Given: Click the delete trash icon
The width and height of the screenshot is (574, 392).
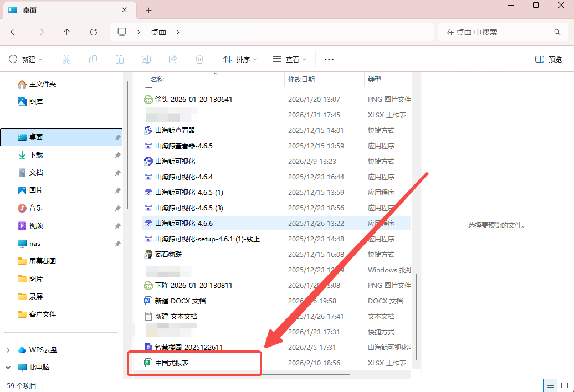Looking at the screenshot, I should pos(199,59).
